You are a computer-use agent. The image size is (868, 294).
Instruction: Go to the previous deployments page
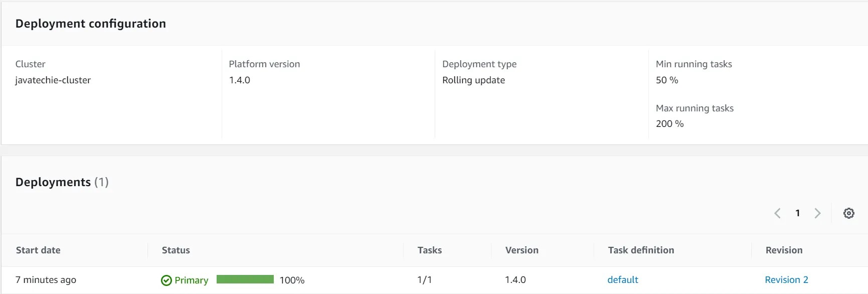tap(777, 213)
